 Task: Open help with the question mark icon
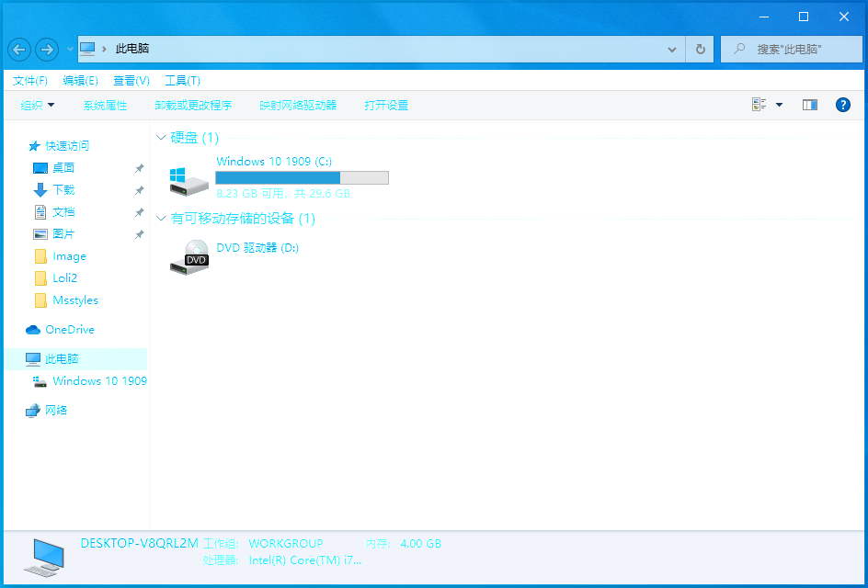click(842, 105)
